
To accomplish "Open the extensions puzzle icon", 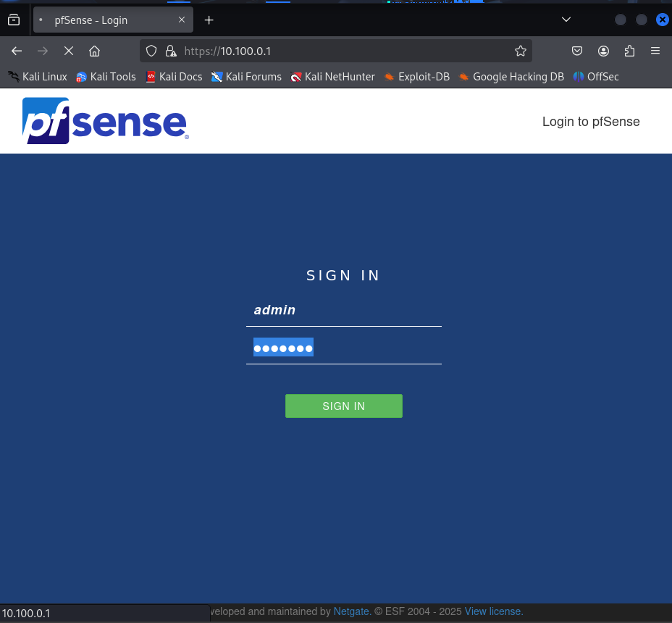I will click(629, 51).
